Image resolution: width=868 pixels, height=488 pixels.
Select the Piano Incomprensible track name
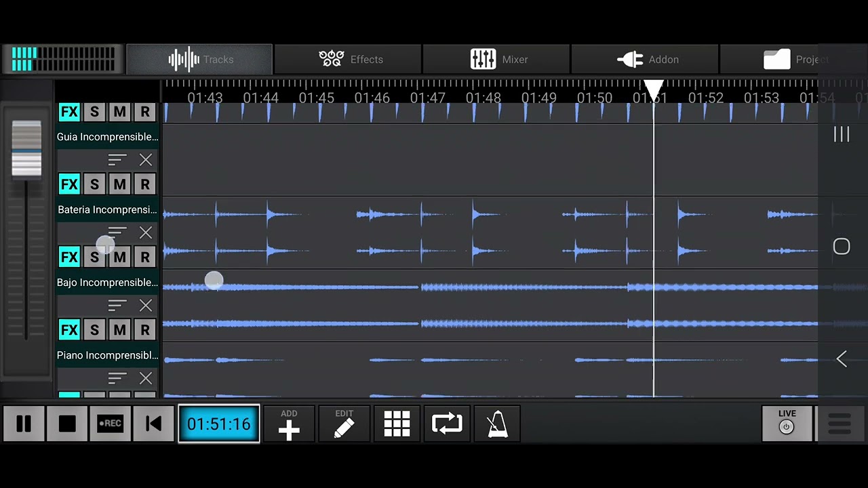(x=107, y=355)
